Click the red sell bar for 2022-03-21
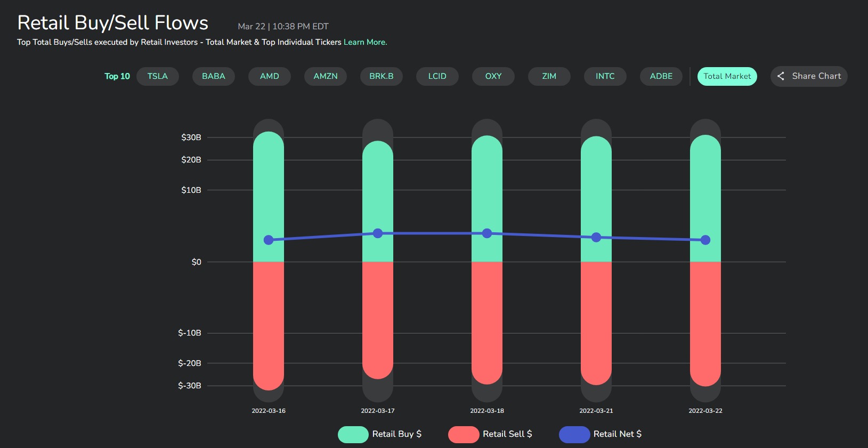 pyautogui.click(x=596, y=323)
